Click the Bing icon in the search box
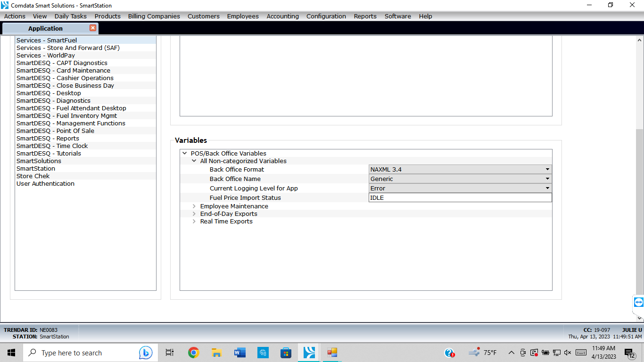Viewport: 644px width, 362px height. [146, 352]
